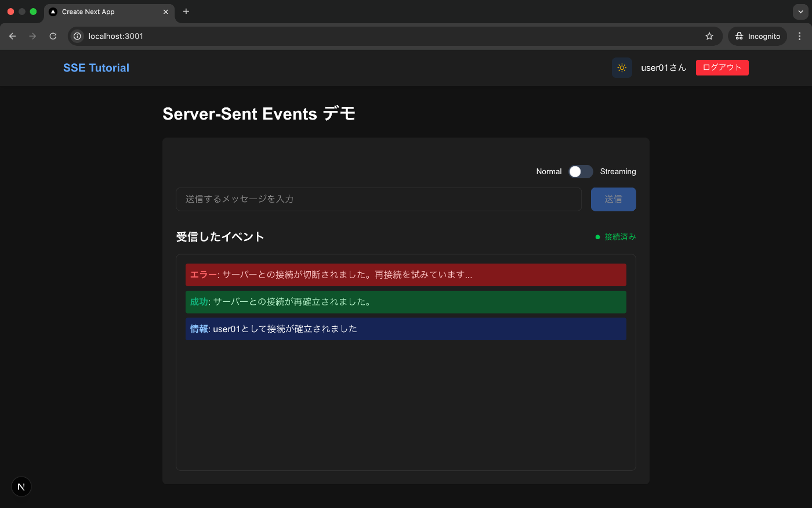Click the Streaming label
812x508 pixels.
point(618,171)
